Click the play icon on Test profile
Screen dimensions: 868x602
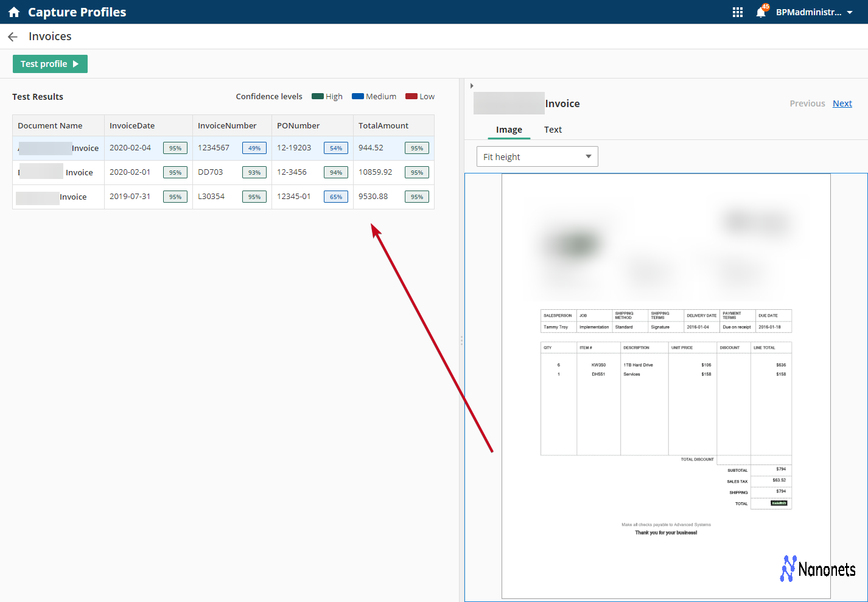point(75,63)
